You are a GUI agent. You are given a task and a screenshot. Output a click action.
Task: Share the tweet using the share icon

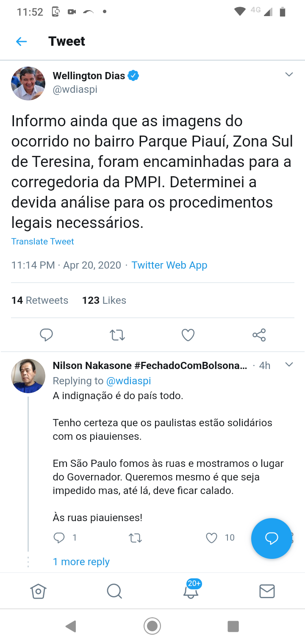point(258,335)
